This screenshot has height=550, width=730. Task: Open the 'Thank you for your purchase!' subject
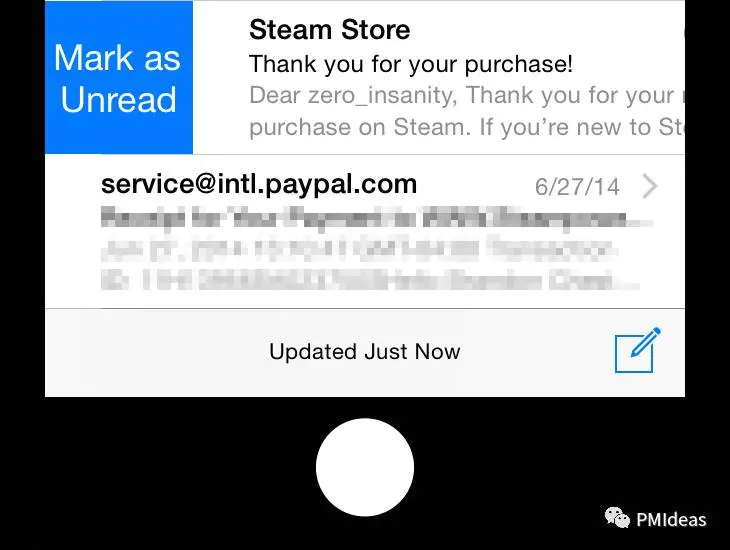pyautogui.click(x=411, y=64)
